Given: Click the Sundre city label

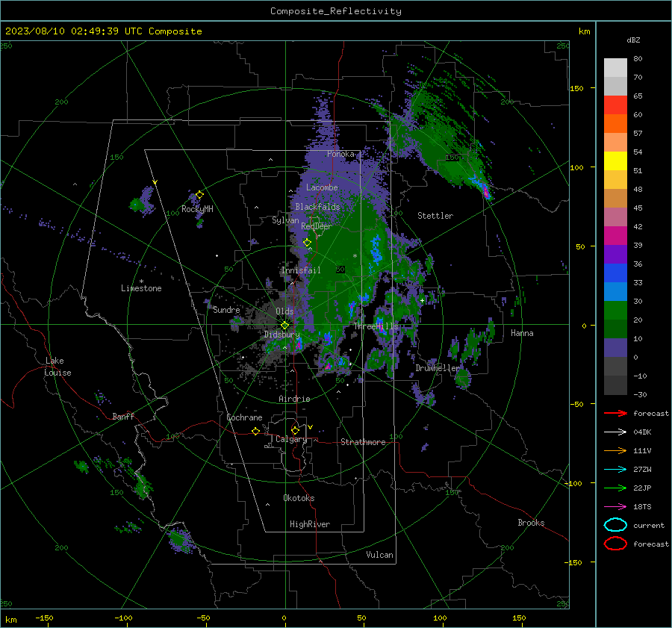Looking at the screenshot, I should (x=226, y=310).
